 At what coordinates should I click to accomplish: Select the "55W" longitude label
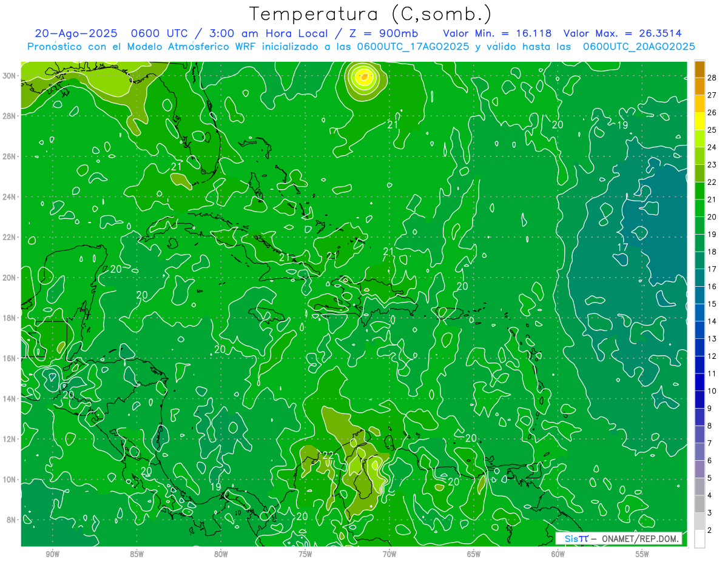[x=642, y=554]
